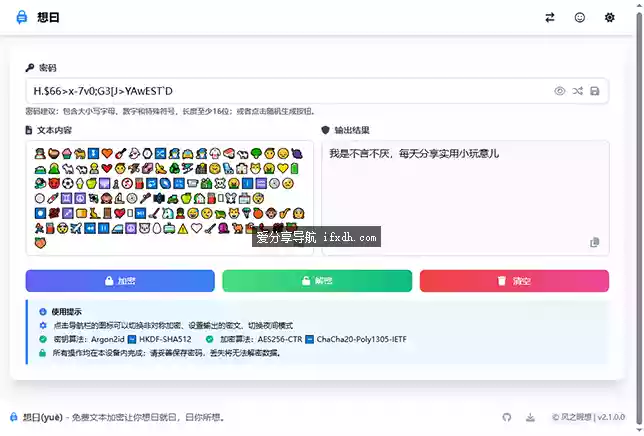644x436 pixels.
Task: Open GitHub icon in footer
Action: [x=506, y=417]
